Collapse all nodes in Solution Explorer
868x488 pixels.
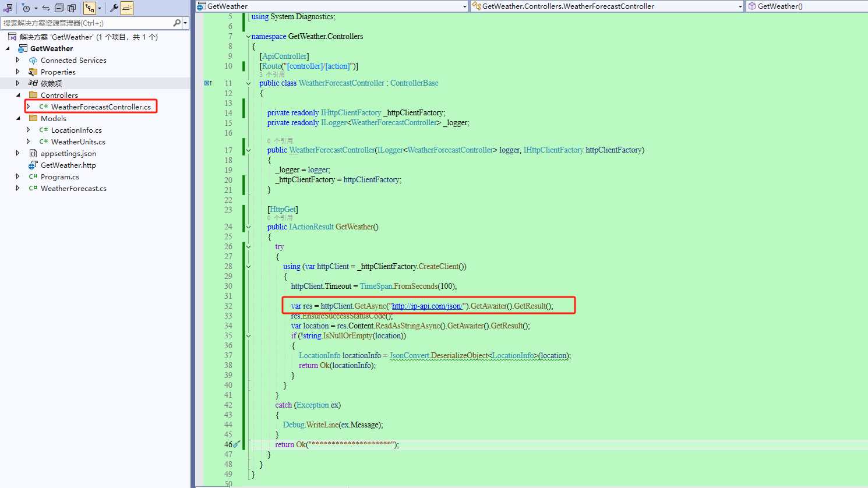point(59,8)
